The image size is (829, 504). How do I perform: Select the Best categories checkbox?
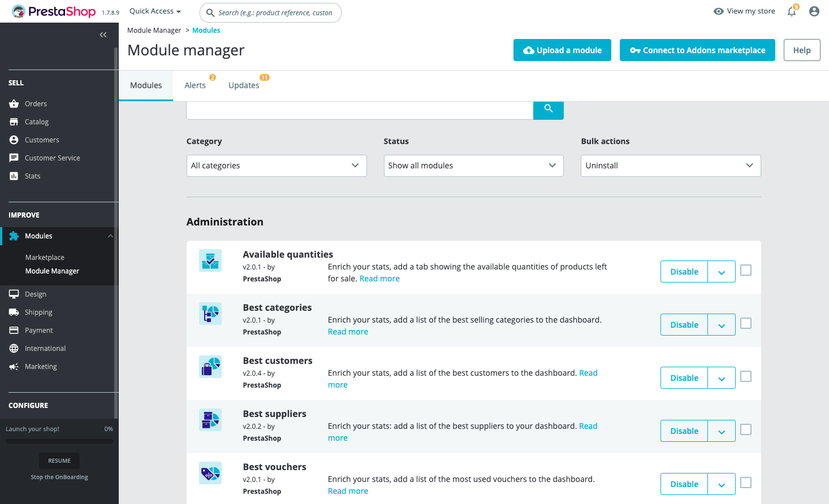[746, 323]
